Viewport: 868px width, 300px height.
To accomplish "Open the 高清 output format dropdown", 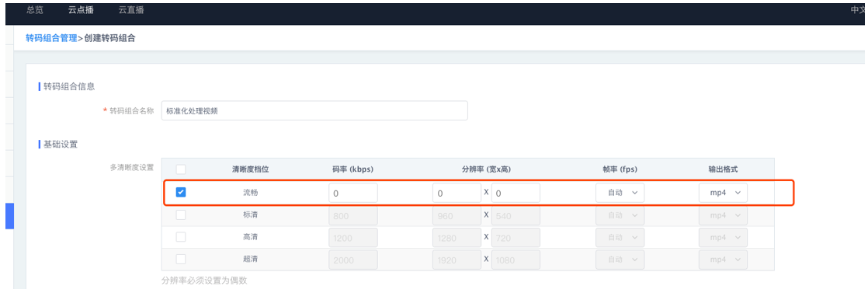I will pos(723,237).
